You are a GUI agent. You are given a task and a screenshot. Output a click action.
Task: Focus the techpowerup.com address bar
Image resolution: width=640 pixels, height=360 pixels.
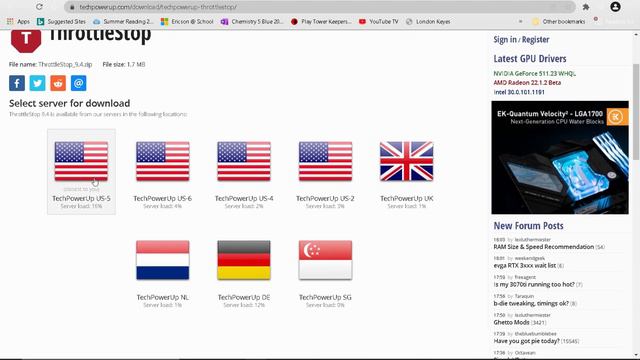(x=320, y=7)
